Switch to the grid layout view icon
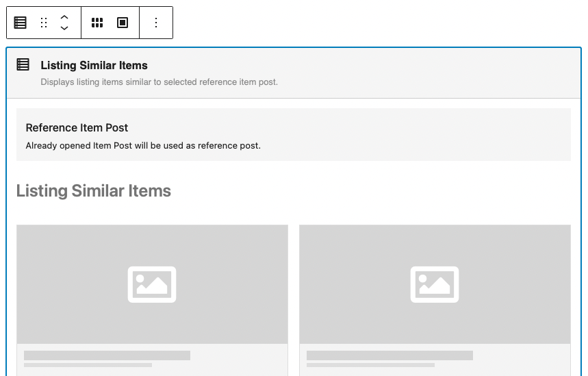Screen dimensions: 588x376 click(x=97, y=23)
